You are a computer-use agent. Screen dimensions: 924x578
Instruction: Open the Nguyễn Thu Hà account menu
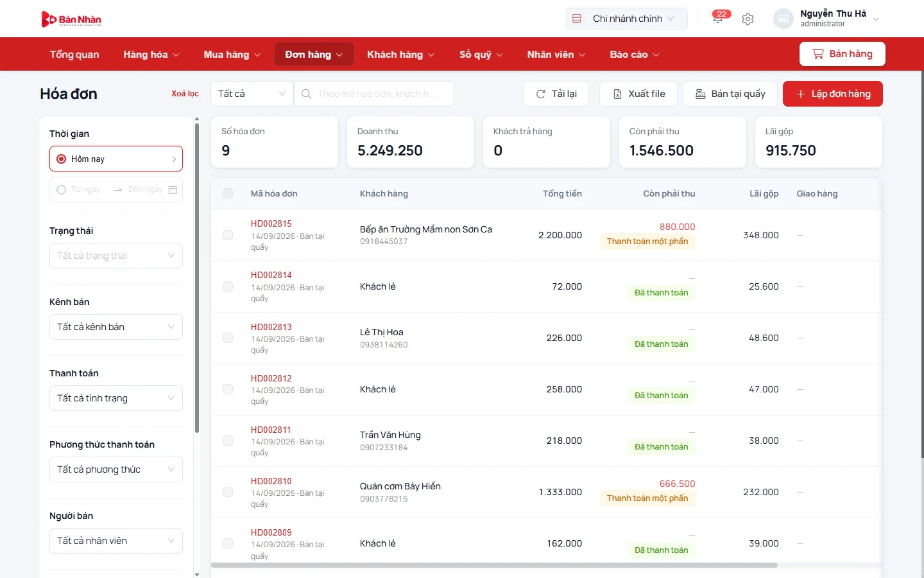828,19
